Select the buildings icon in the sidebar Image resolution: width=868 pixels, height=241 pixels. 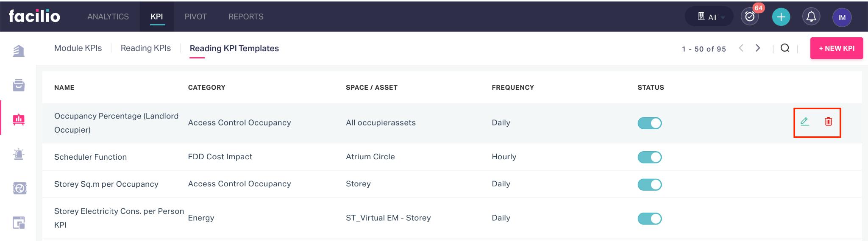point(19,51)
